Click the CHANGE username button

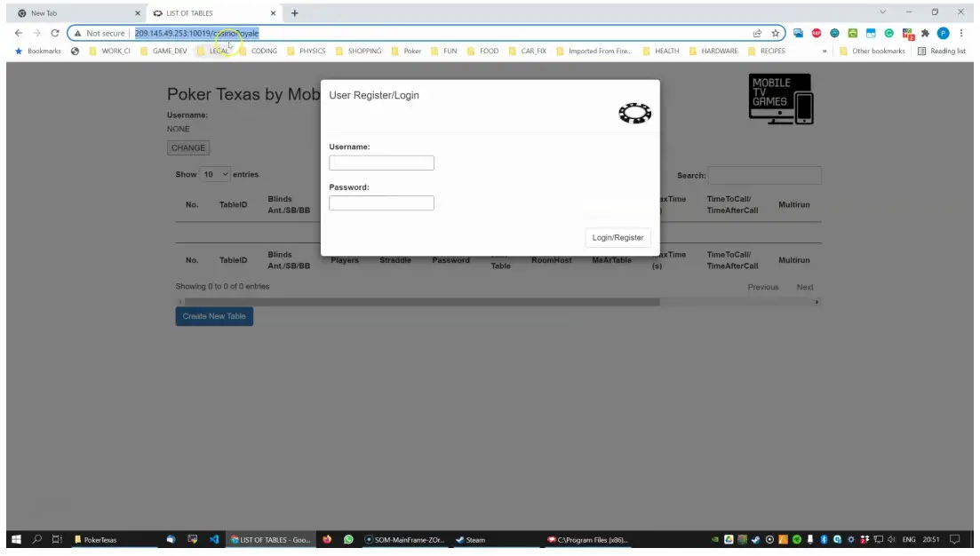[188, 148]
